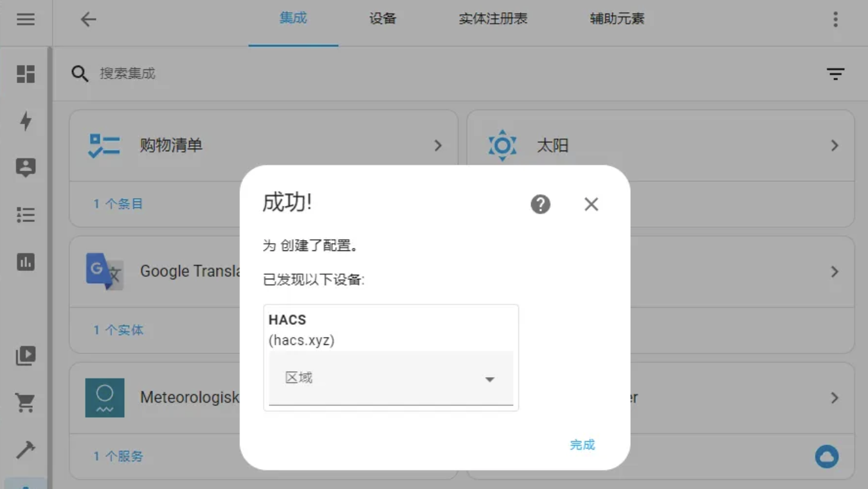Click the 成功! dialog heading

coord(287,203)
